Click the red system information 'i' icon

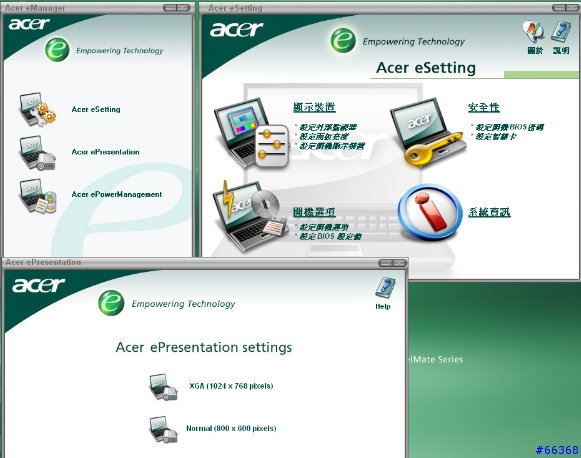[x=430, y=212]
